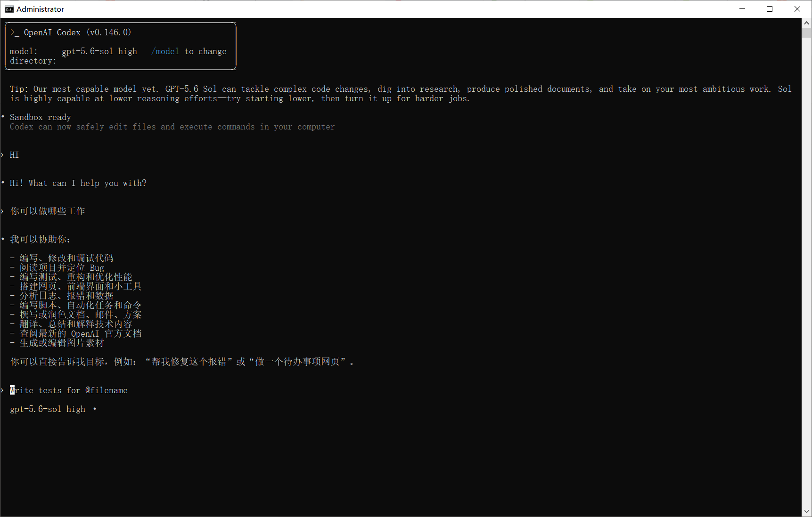Minimize the Administrator terminal window
This screenshot has height=517, width=812.
742,9
